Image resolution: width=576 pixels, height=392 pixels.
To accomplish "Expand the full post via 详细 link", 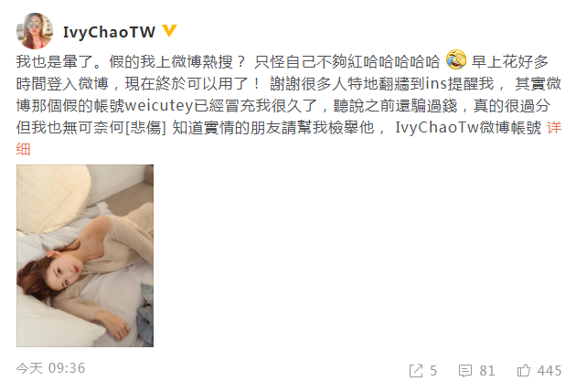I will [554, 128].
